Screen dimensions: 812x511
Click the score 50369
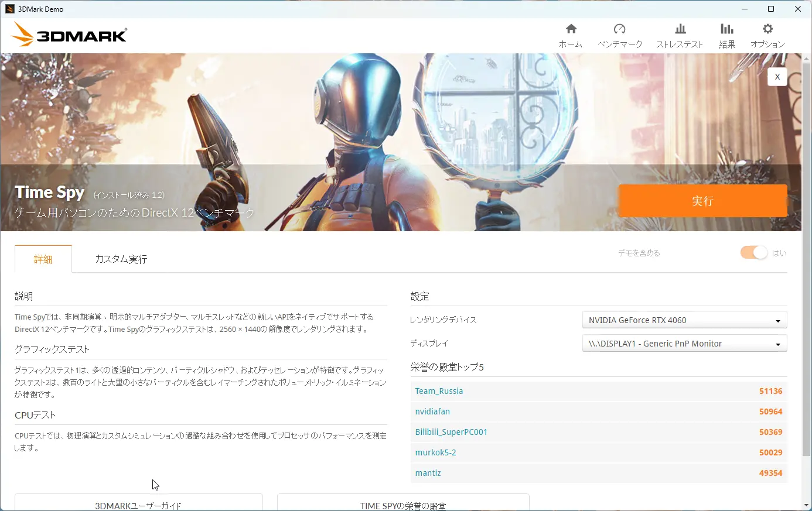coord(770,432)
